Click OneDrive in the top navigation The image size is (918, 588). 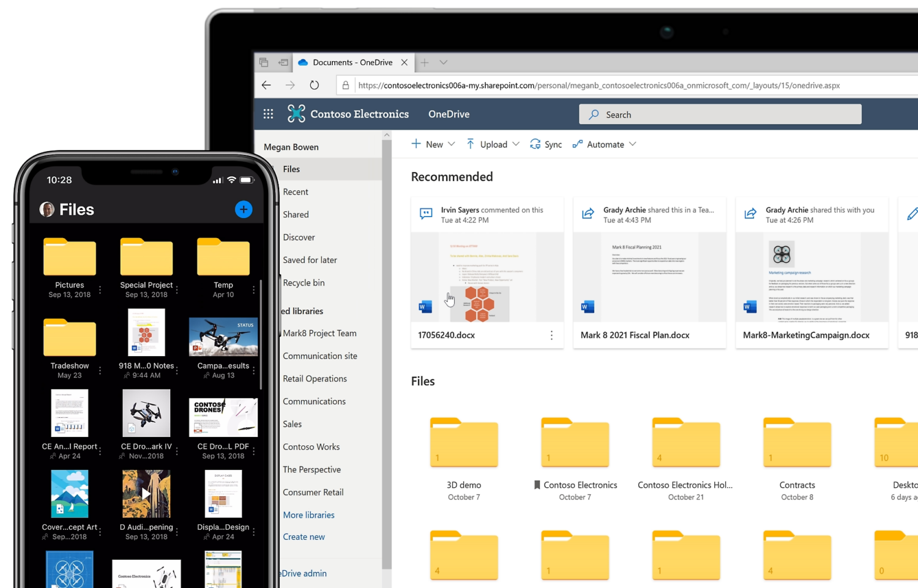[449, 114]
